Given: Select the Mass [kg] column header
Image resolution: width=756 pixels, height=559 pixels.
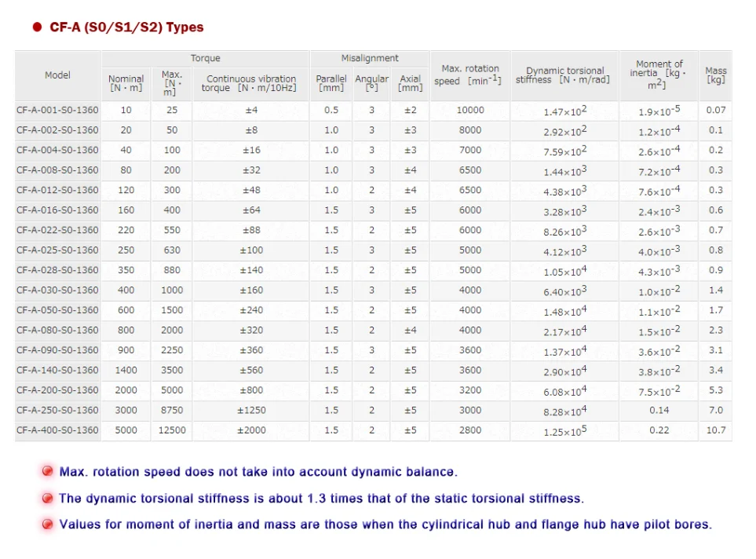Looking at the screenshot, I should (x=715, y=75).
